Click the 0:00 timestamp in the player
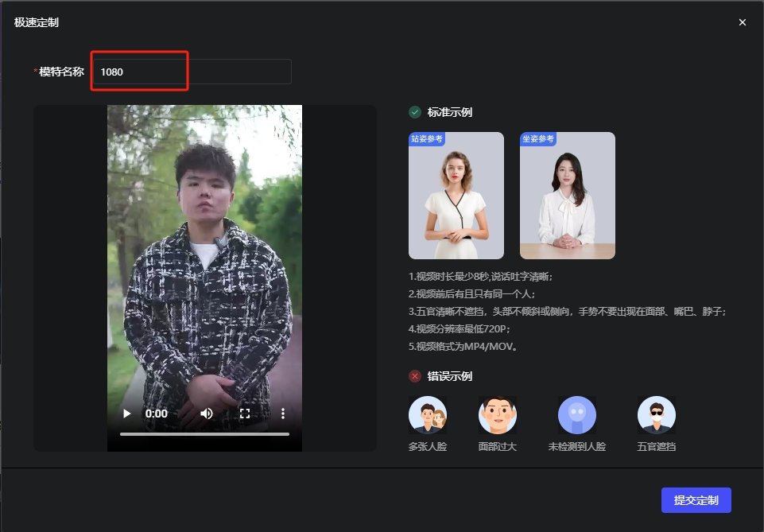 pyautogui.click(x=156, y=413)
